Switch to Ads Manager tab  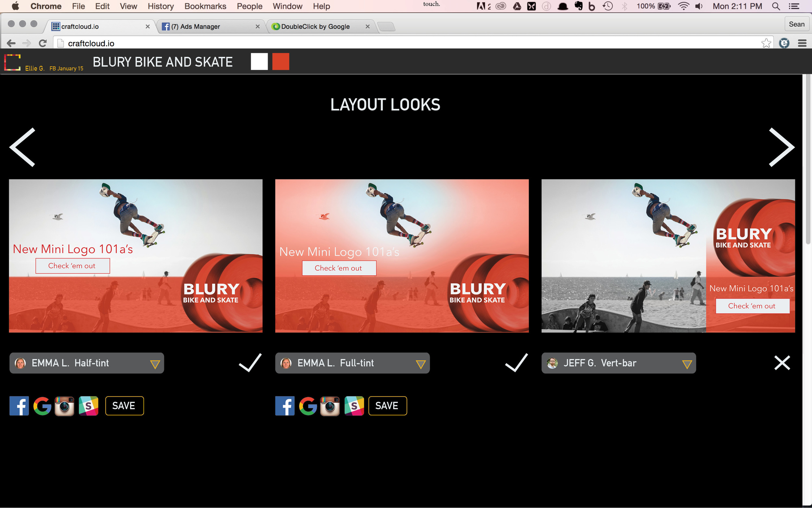208,27
